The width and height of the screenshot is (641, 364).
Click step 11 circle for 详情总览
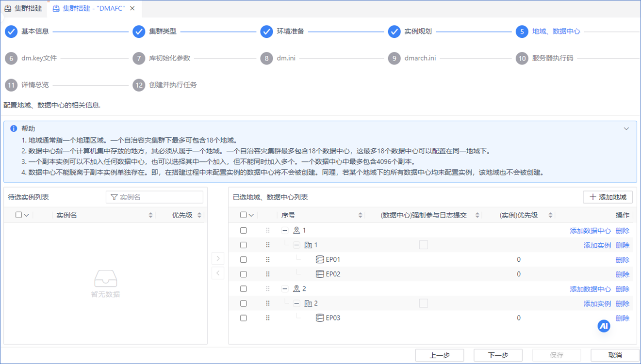(11, 85)
